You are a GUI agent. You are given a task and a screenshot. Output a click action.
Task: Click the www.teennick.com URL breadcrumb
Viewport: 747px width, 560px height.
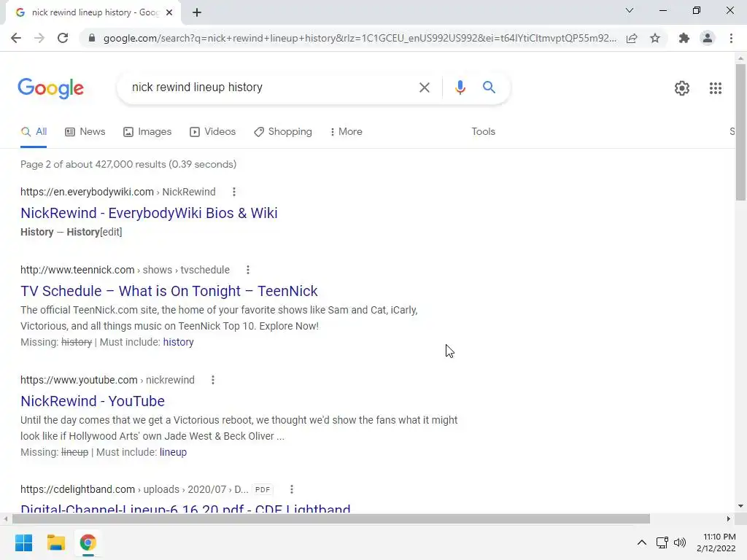[x=125, y=270]
